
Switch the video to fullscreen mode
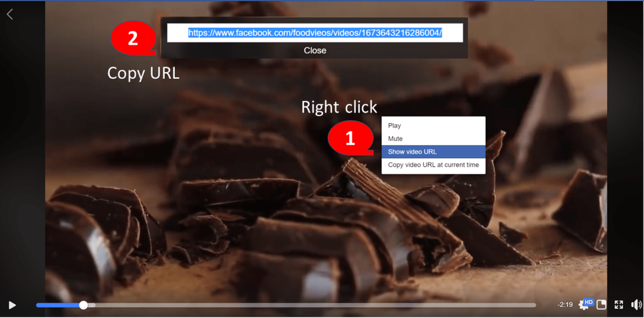619,305
